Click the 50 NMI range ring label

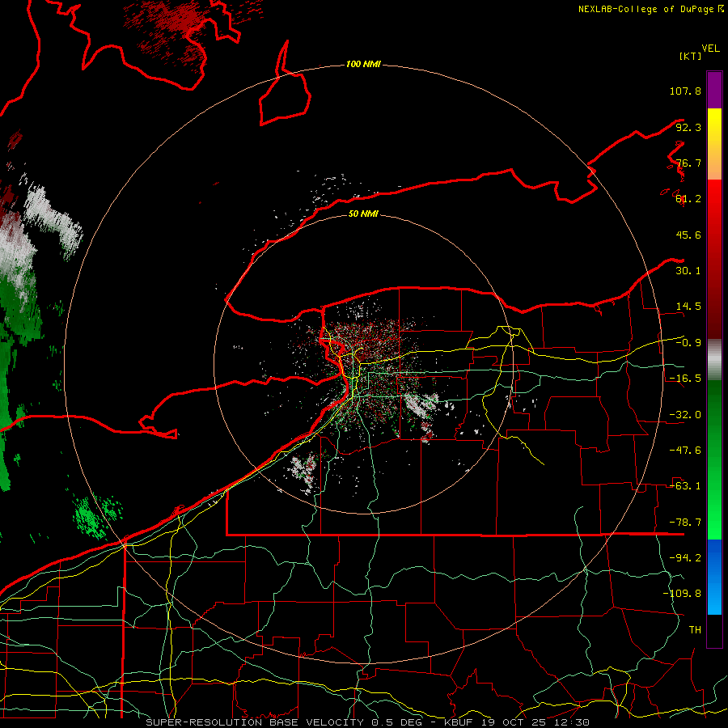[x=363, y=214]
